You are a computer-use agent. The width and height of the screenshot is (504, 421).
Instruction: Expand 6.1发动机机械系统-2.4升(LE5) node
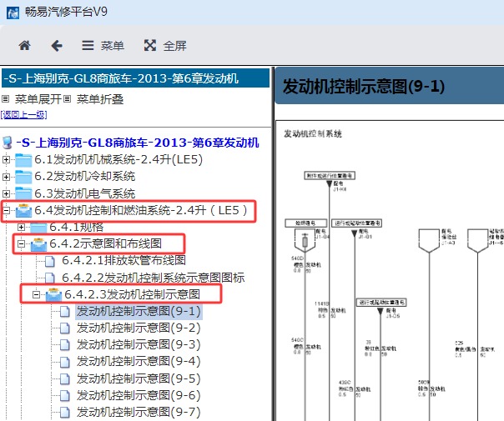click(x=6, y=159)
